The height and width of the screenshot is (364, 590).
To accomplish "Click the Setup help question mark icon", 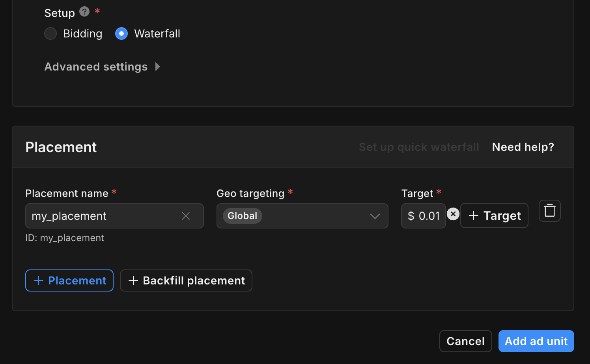I will [x=84, y=12].
